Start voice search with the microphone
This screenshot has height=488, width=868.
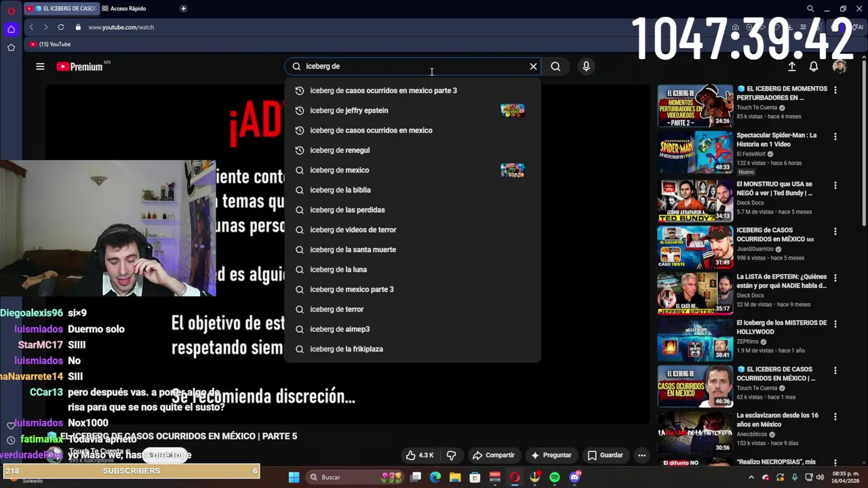point(586,66)
